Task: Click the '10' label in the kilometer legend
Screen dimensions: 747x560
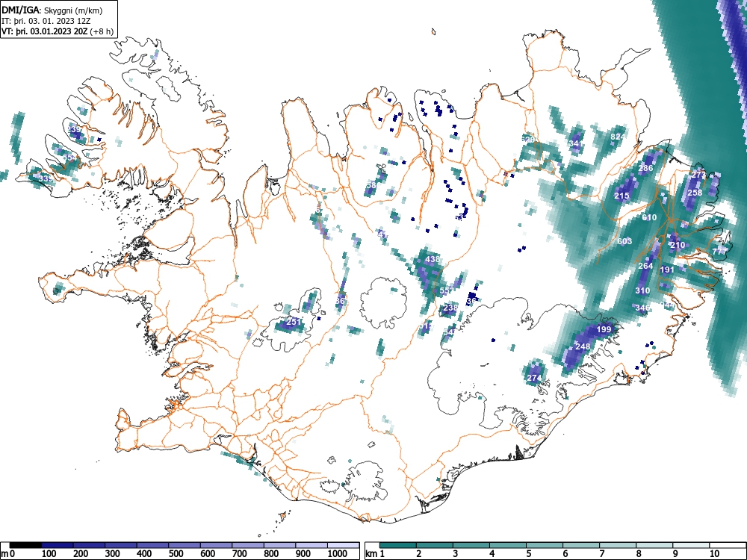Action: point(714,554)
